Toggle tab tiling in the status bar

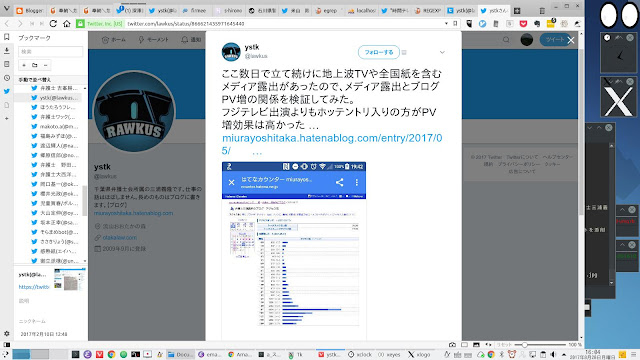point(464,345)
